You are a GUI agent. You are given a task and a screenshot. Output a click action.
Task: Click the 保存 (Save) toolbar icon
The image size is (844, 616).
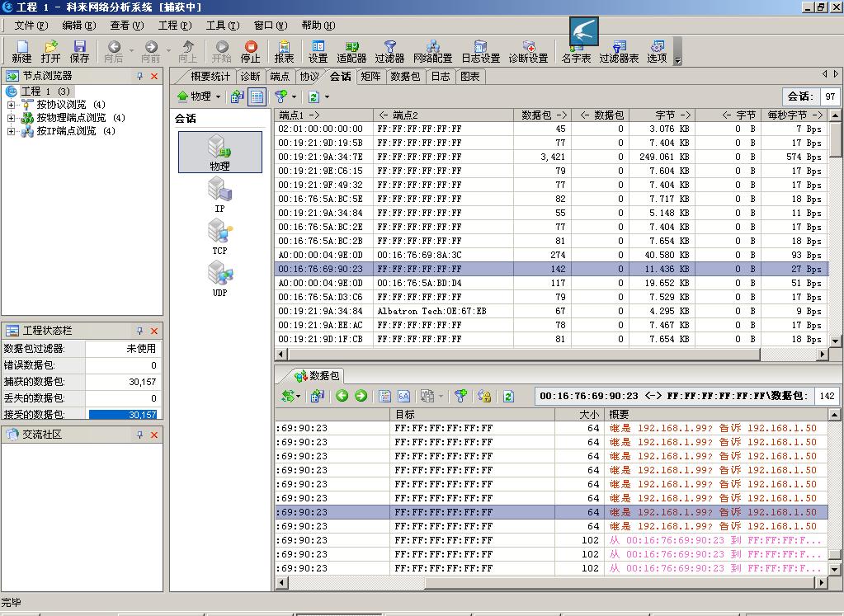(x=80, y=51)
